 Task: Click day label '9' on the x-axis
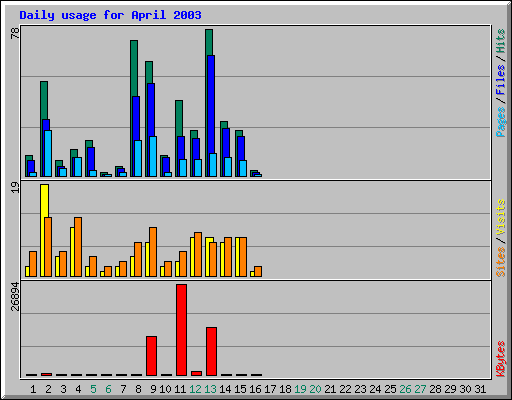click(153, 389)
